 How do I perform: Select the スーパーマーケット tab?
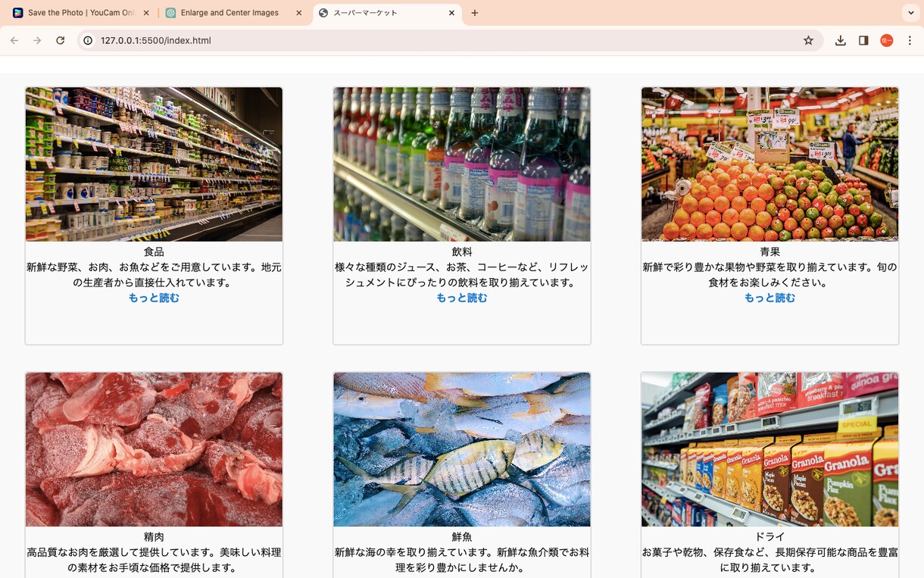tap(387, 13)
